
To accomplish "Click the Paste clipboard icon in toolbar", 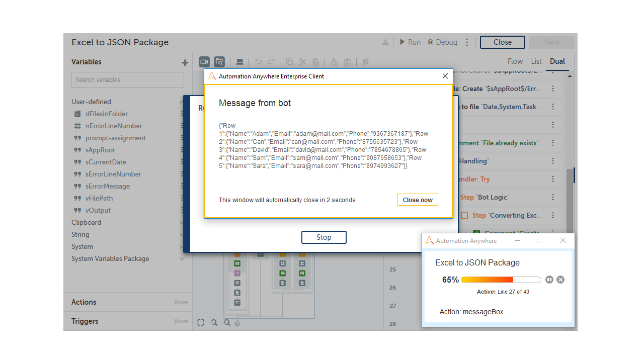I will coord(315,62).
